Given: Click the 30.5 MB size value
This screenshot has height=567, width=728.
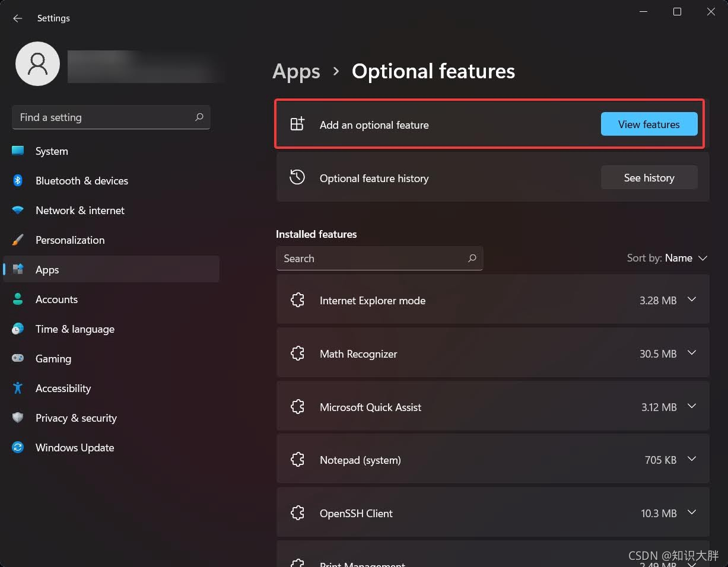Looking at the screenshot, I should pyautogui.click(x=658, y=354).
